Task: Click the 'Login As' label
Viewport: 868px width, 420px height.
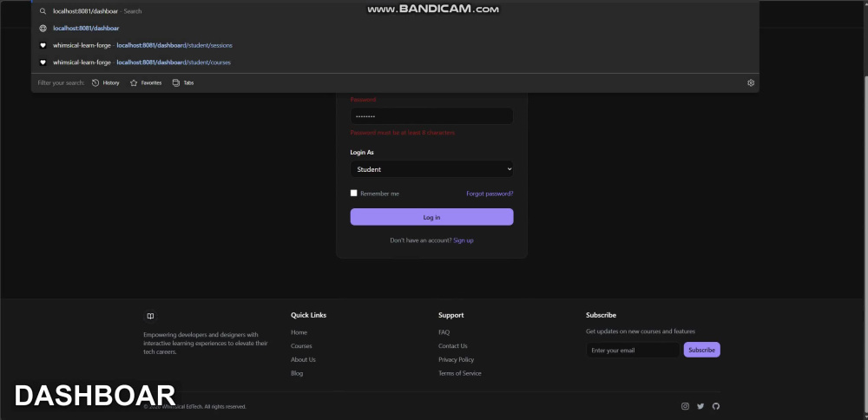Action: [x=362, y=152]
